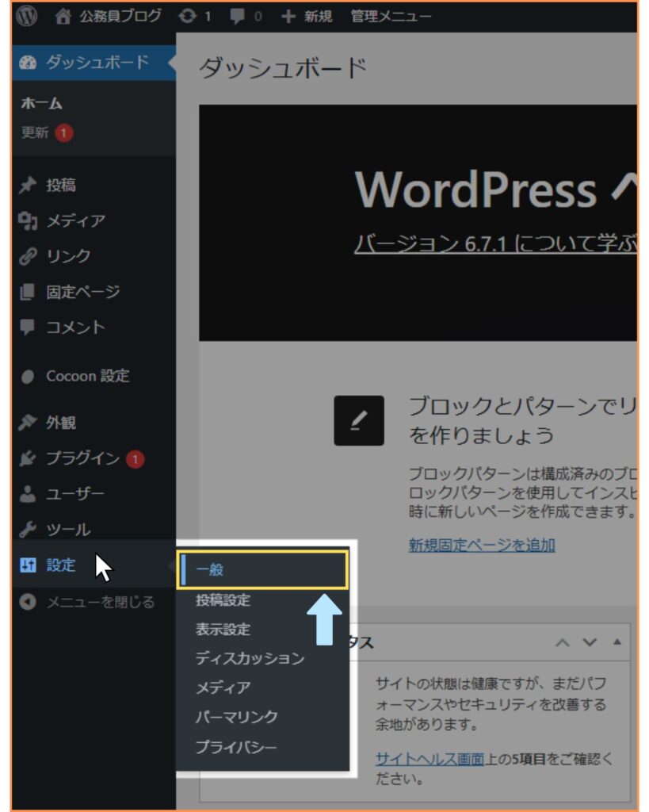This screenshot has height=812, width=649.
Task: Follow the バージョン 6.7.1 について学ぶ link
Action: 494,243
